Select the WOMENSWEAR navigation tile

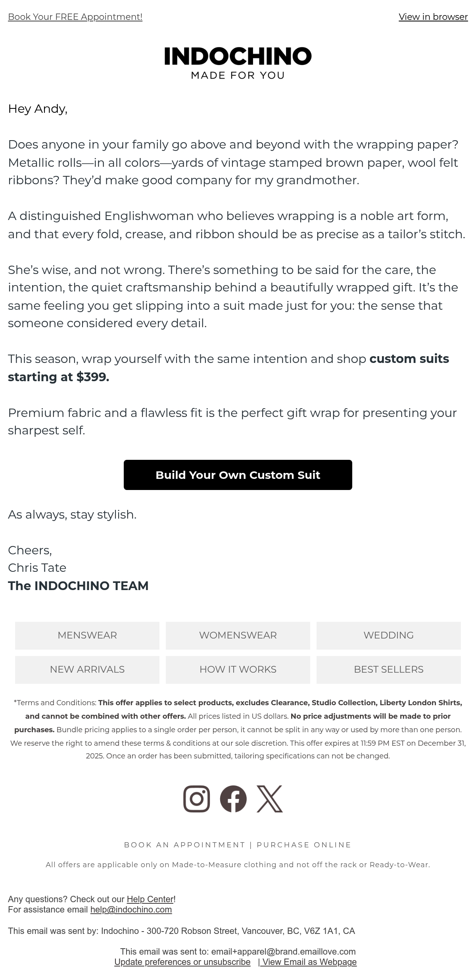[238, 635]
